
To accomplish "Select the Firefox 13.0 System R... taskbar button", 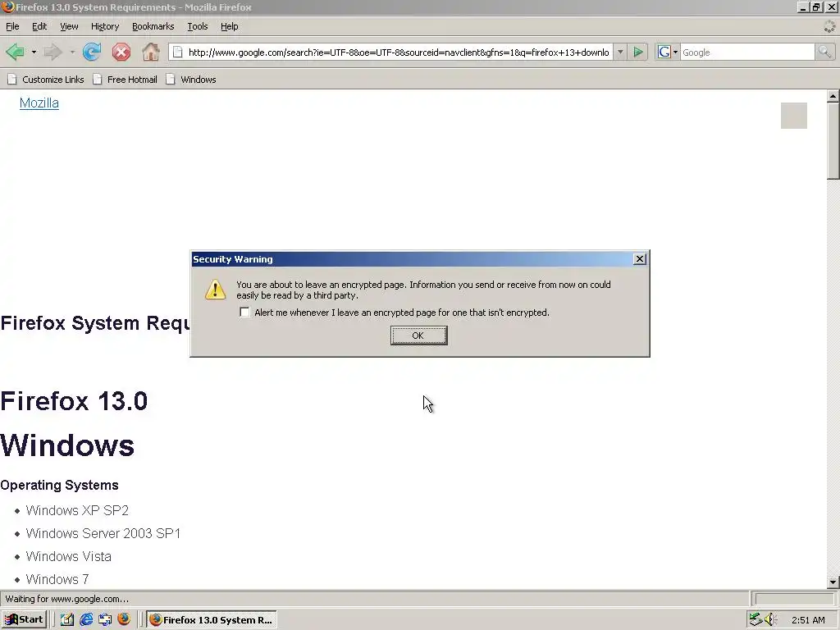I will (212, 619).
